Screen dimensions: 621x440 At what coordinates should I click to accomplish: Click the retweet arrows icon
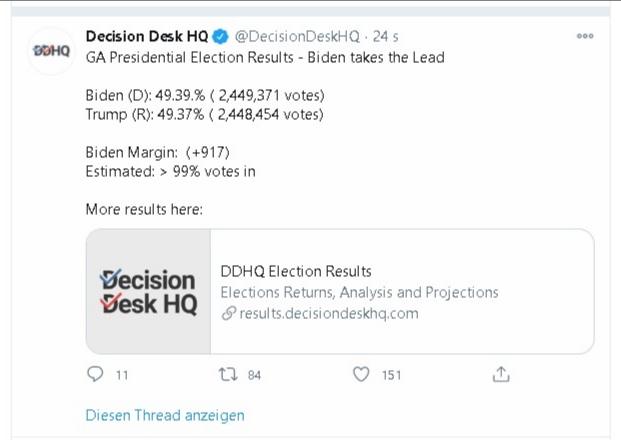228,374
